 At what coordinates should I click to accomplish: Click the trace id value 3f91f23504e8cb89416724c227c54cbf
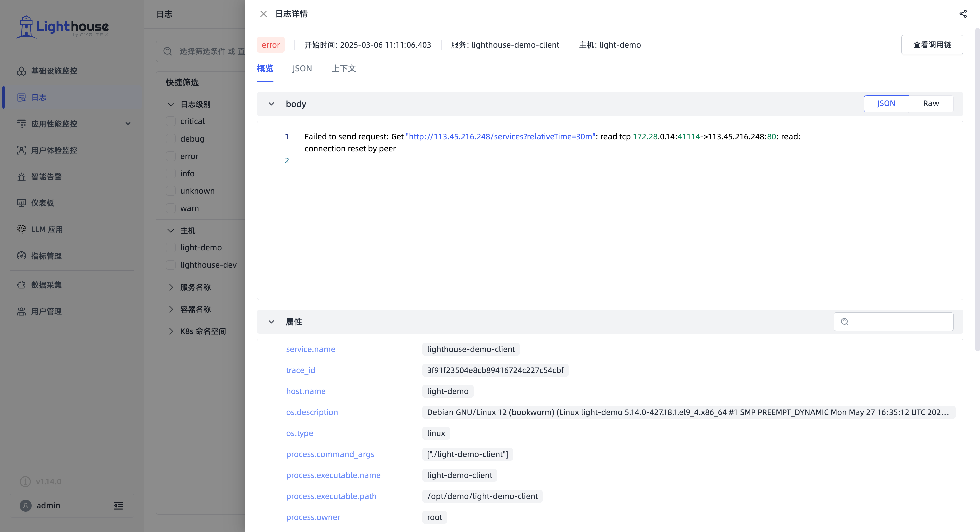tap(495, 370)
